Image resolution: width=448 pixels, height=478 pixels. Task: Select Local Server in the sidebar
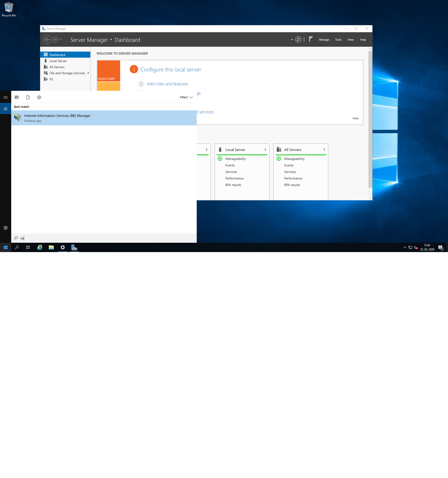65,61
